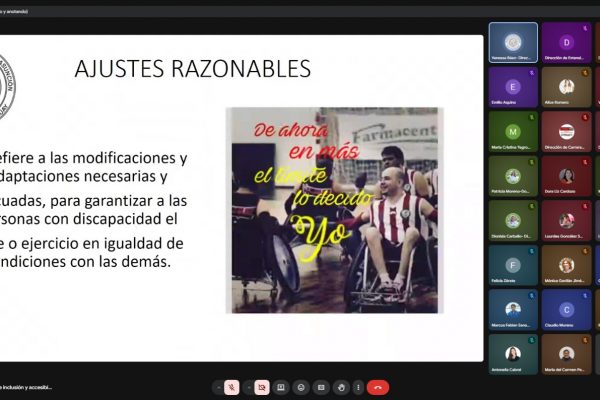Select Dora Liz Cardozo participant tile

tap(566, 176)
